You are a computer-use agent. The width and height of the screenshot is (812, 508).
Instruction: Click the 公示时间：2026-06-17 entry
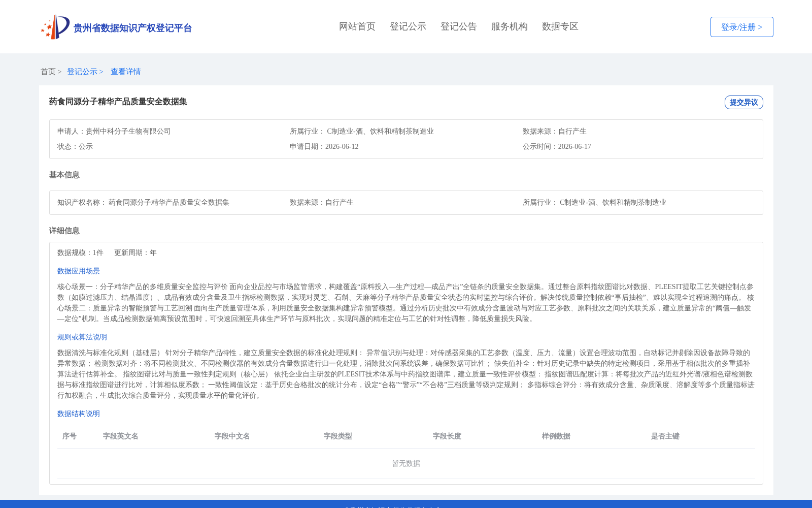[557, 146]
